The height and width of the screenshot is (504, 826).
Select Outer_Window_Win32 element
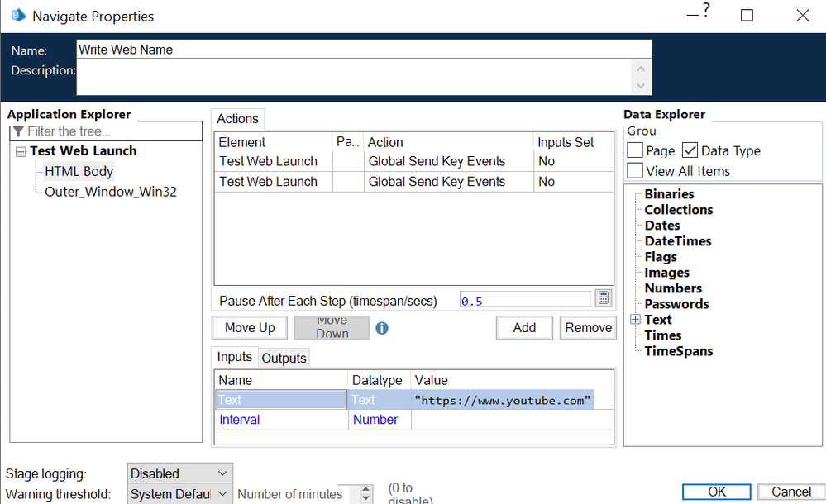(x=111, y=192)
